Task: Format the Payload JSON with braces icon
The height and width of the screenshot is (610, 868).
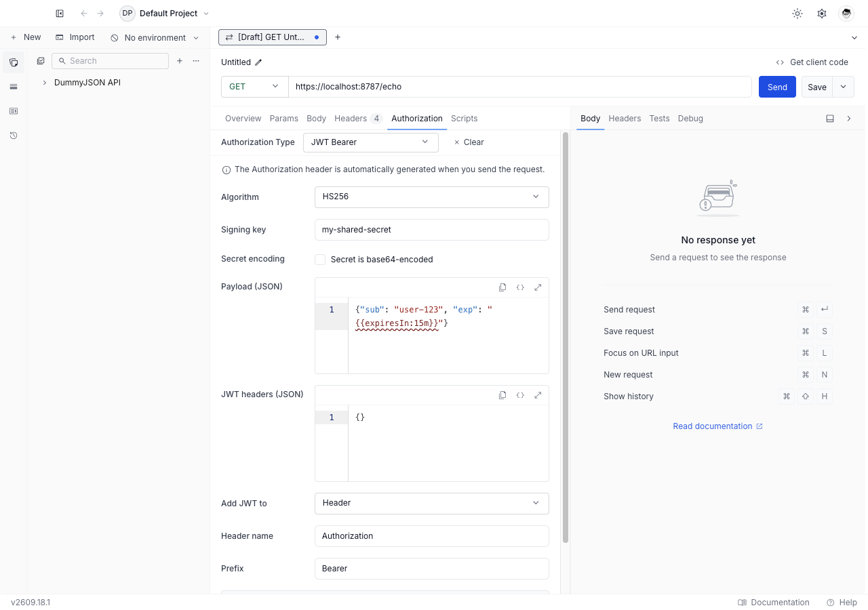Action: (520, 287)
